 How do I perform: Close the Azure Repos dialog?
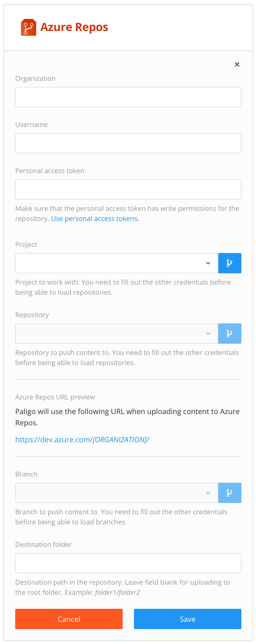(237, 64)
